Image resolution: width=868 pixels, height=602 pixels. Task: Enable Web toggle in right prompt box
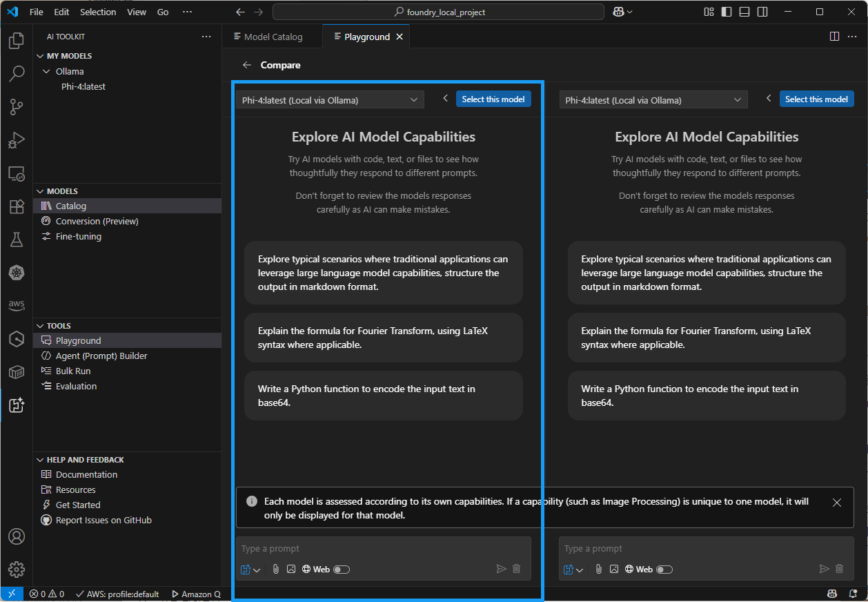(x=664, y=570)
